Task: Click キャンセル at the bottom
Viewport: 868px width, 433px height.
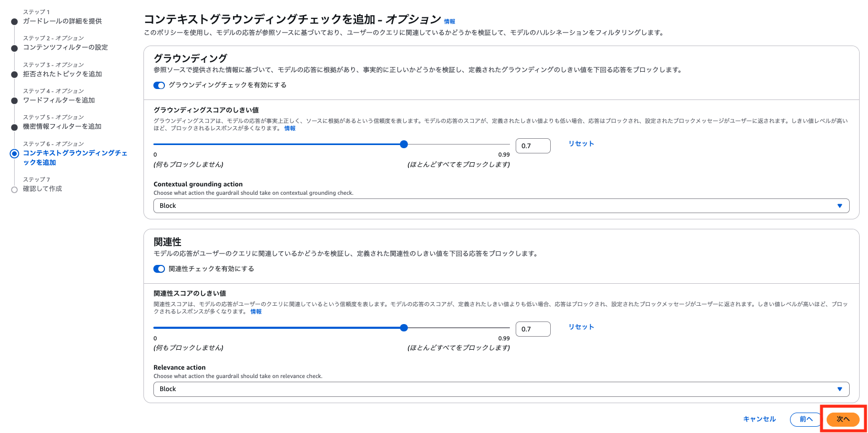Action: (759, 419)
